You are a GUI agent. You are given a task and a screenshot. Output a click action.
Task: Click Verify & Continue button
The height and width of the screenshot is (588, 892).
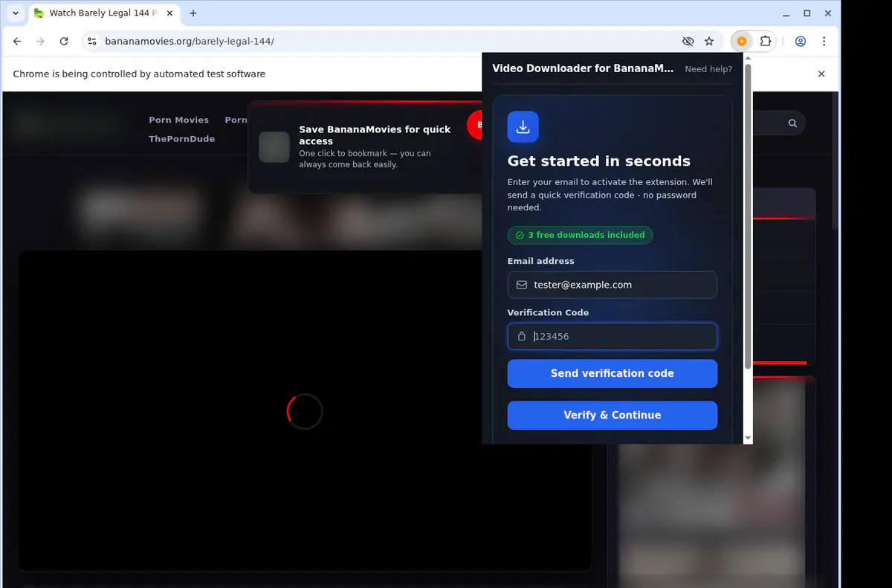coord(613,415)
